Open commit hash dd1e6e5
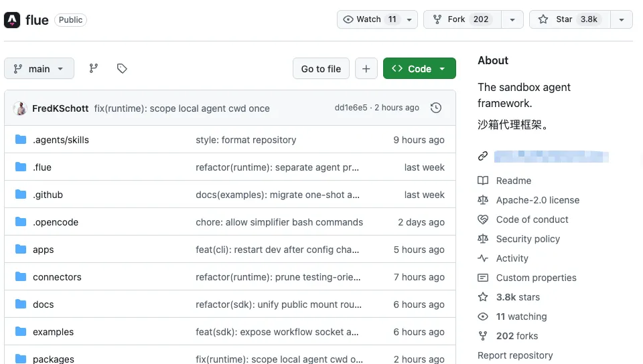Image resolution: width=643 pixels, height=364 pixels. (x=351, y=108)
